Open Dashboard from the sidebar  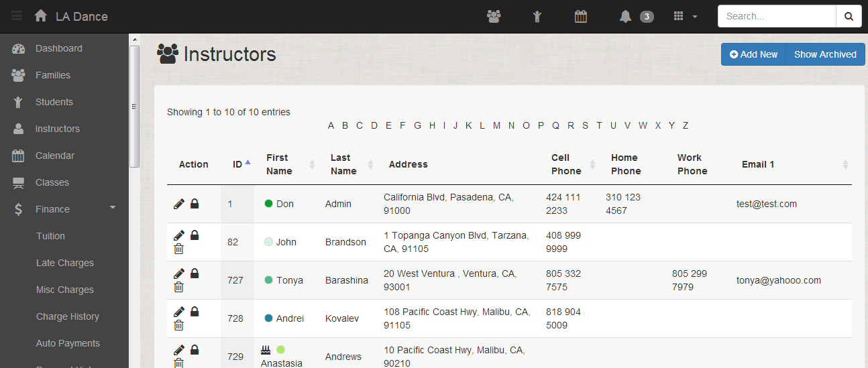click(x=58, y=48)
